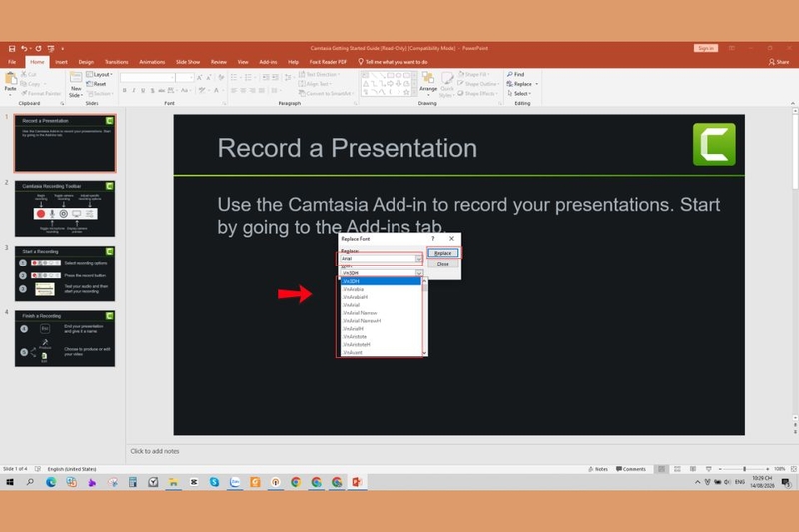Click Close button in Replace Font dialog

tap(442, 264)
